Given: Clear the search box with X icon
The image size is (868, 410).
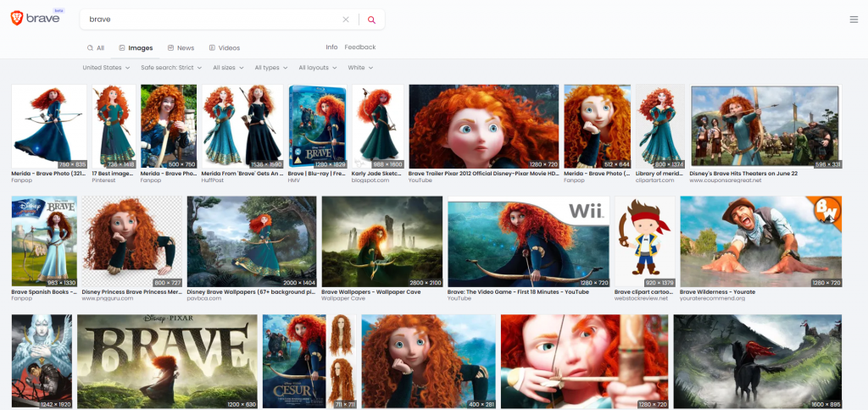Looking at the screenshot, I should click(345, 19).
